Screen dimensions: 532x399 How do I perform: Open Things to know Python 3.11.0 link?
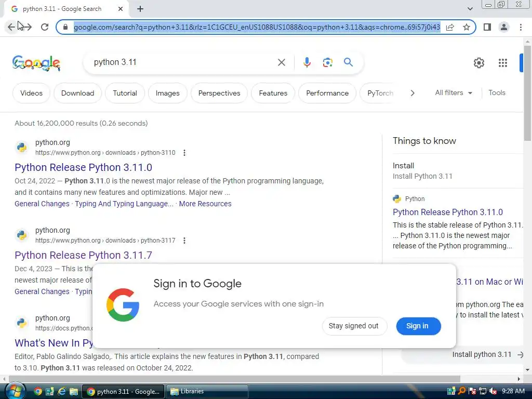(x=447, y=212)
